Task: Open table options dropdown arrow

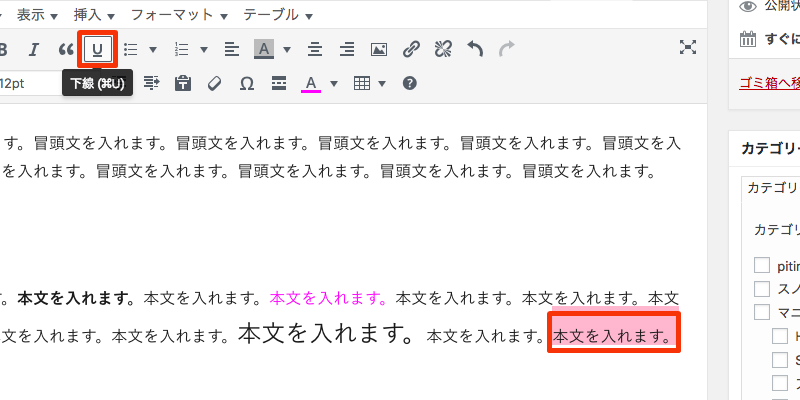Action: tap(382, 83)
